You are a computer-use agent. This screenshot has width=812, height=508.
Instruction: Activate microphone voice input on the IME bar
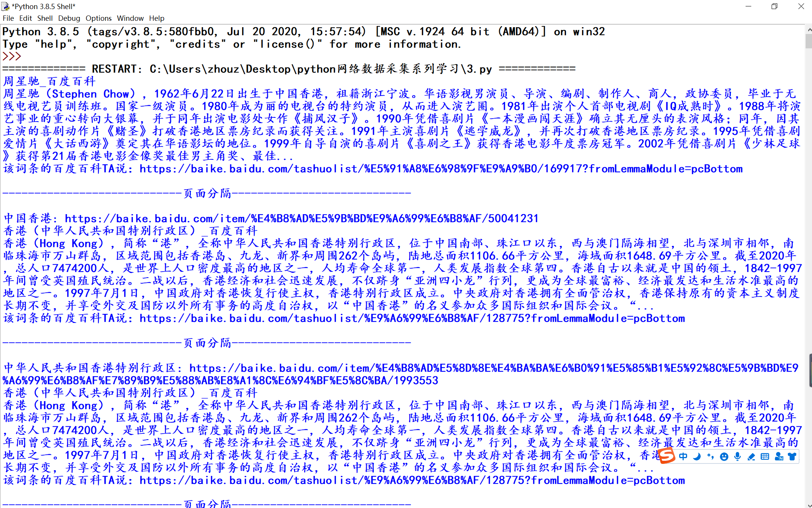click(737, 457)
